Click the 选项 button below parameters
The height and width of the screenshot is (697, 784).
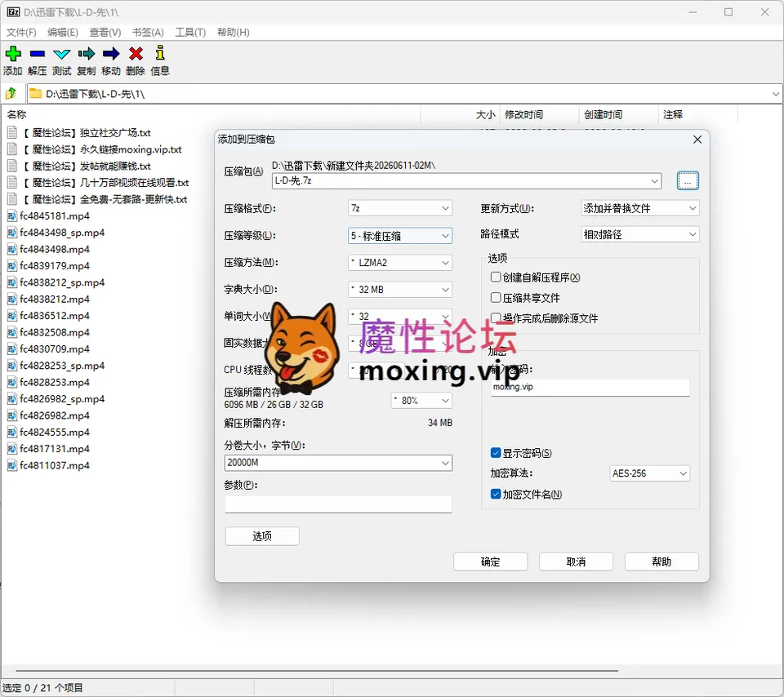click(x=262, y=536)
